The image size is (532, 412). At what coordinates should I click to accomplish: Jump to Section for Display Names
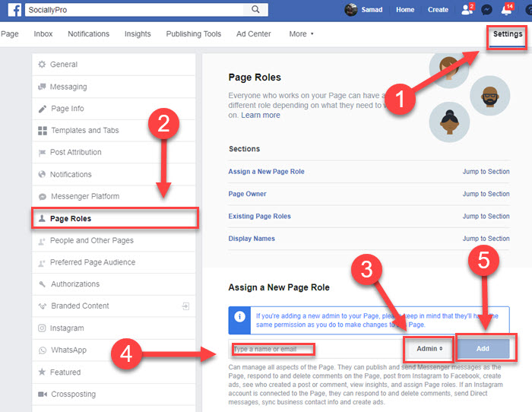[486, 239]
